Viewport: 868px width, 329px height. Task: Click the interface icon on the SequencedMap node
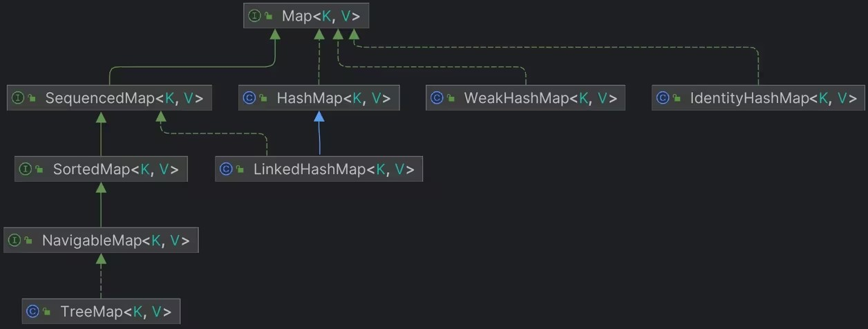coord(18,98)
